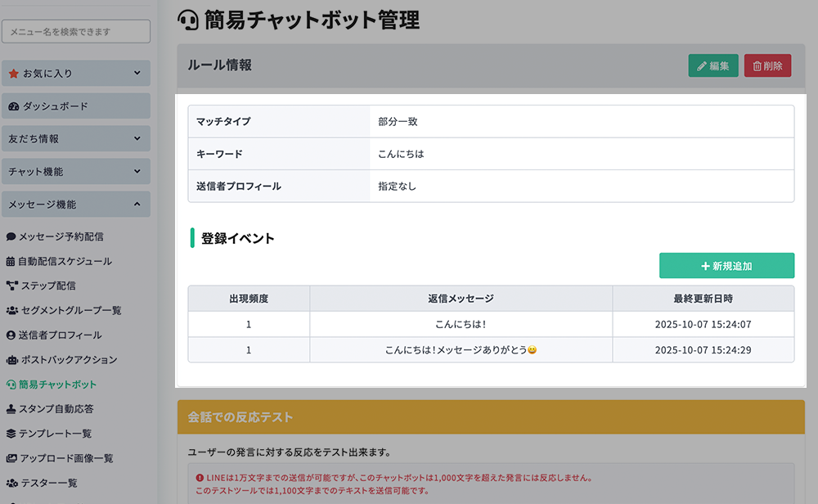Click the auto delivery schedule calendar icon
818x504 pixels.
point(11,262)
